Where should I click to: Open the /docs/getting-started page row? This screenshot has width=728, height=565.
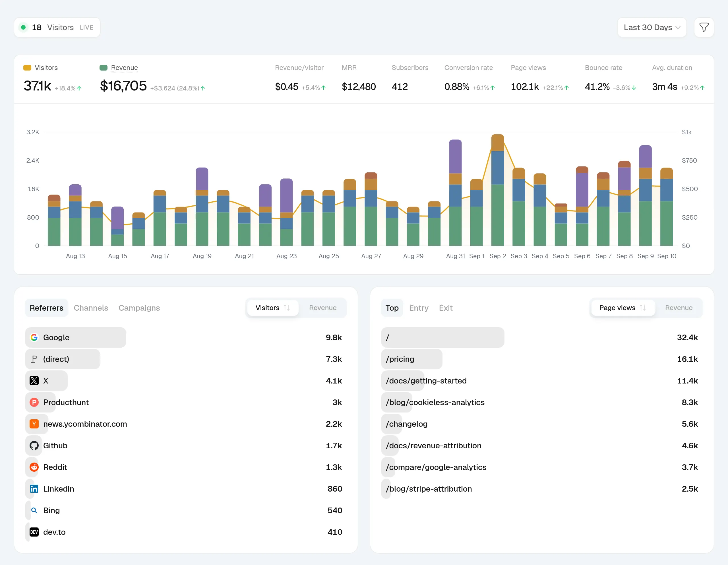[x=542, y=381]
